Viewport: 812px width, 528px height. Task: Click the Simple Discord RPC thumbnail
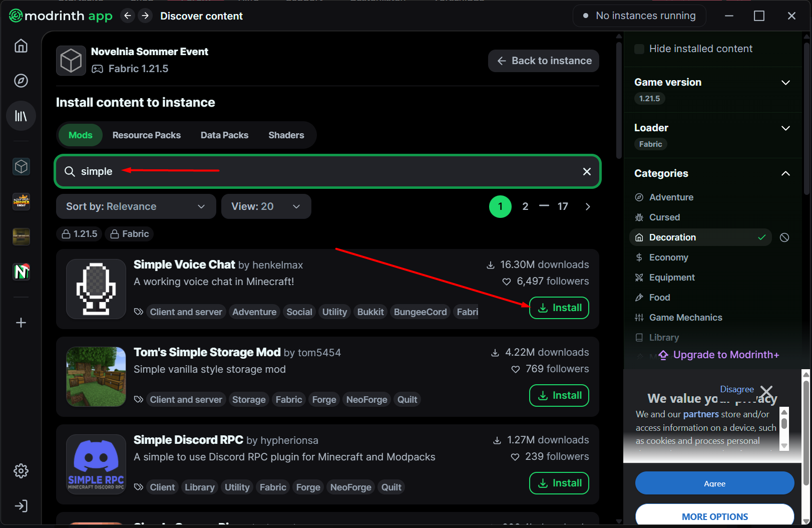click(96, 464)
